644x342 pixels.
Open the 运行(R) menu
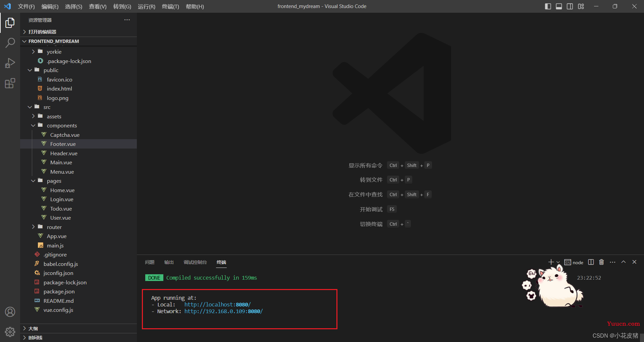(x=147, y=6)
